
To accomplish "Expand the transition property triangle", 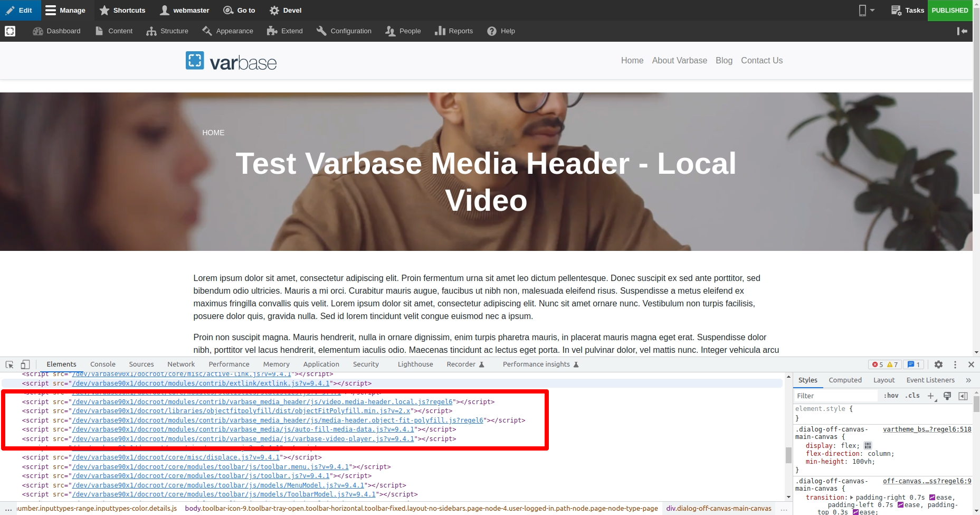I will 852,498.
